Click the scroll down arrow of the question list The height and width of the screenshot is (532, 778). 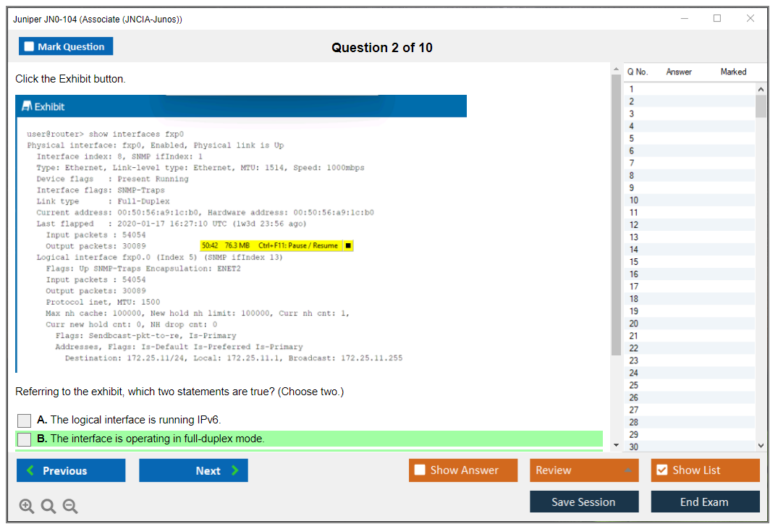[761, 446]
